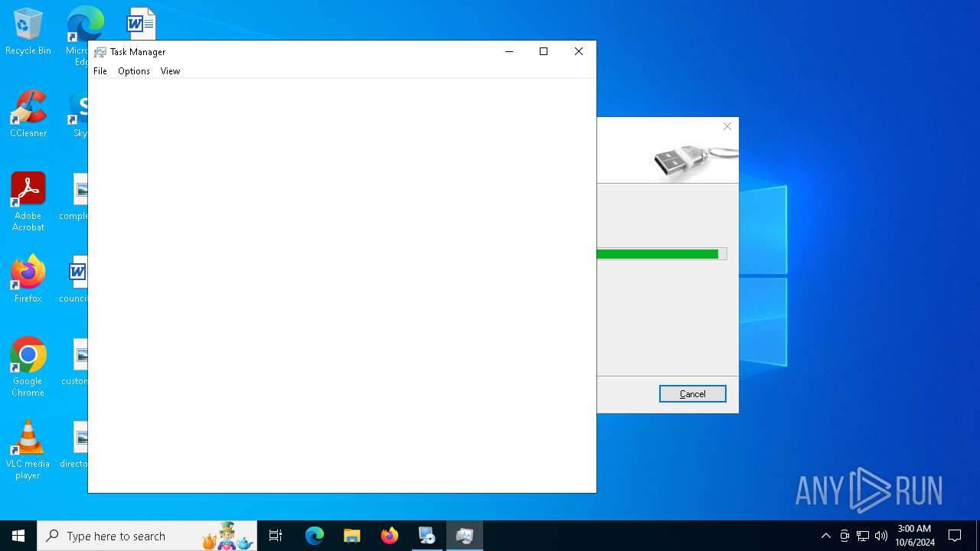The image size is (980, 551).
Task: Switch to the installer taskbar button
Action: tap(427, 536)
